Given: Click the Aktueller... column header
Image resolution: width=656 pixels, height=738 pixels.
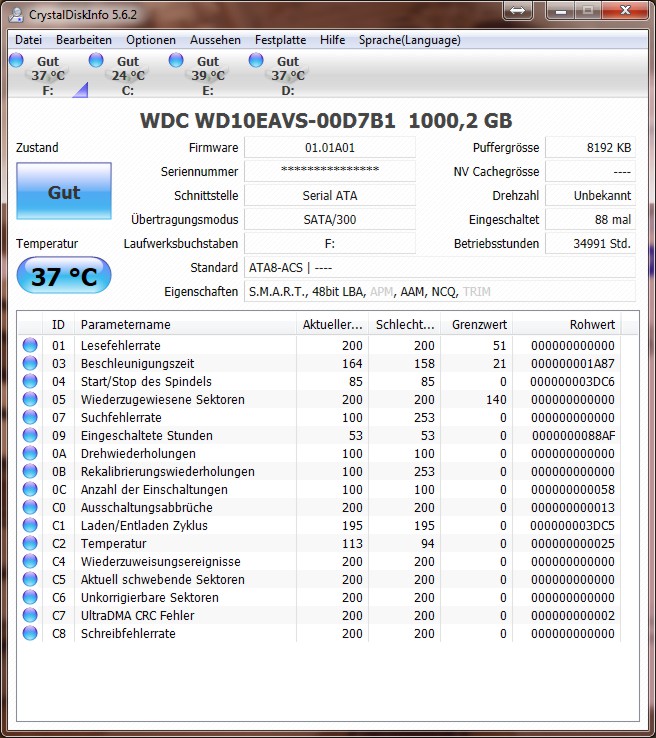Looking at the screenshot, I should click(x=332, y=324).
